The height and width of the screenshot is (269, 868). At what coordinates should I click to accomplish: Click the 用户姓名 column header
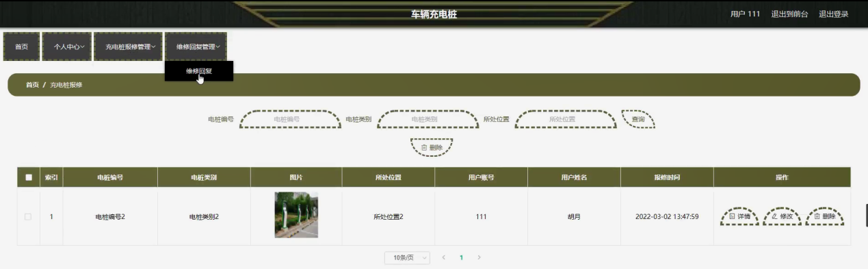point(574,177)
